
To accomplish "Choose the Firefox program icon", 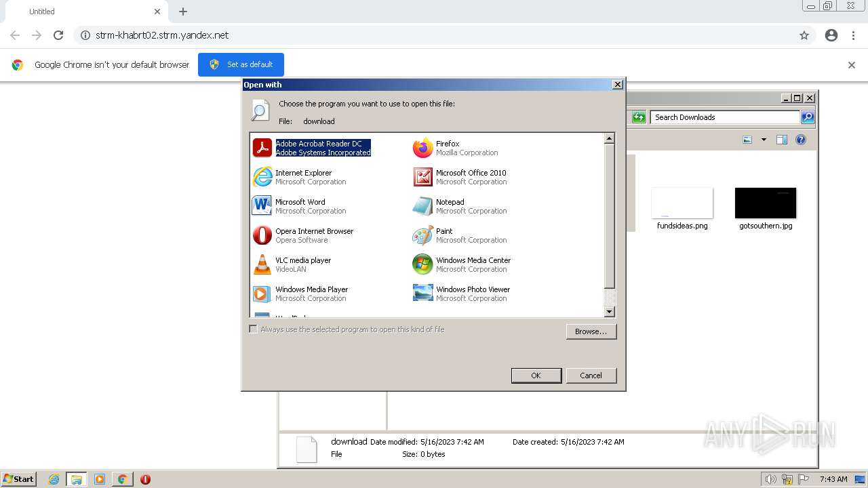I will tap(423, 148).
